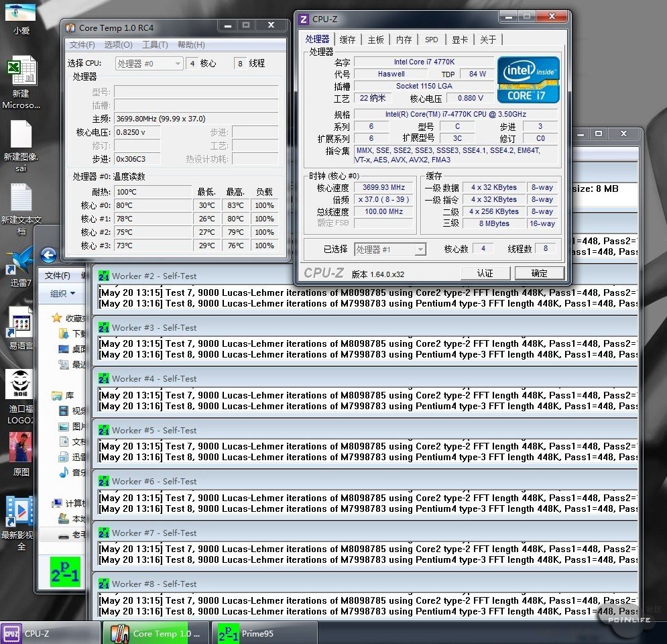Expand the 组织 dropdown in Explorer
The height and width of the screenshot is (644, 667).
tap(62, 293)
